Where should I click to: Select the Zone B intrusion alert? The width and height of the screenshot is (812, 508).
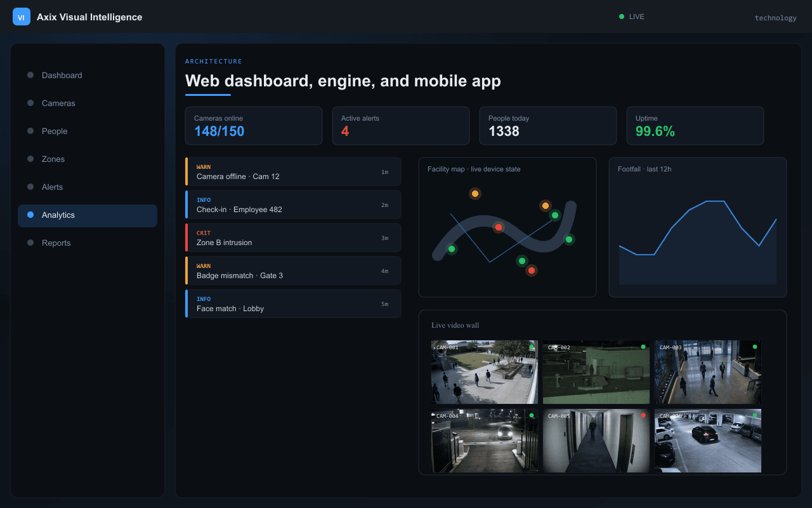[293, 237]
